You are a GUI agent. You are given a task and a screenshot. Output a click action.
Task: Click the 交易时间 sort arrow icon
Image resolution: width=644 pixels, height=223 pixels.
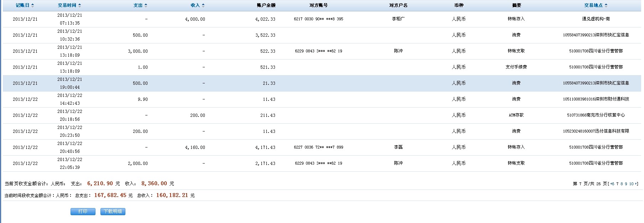(79, 5)
